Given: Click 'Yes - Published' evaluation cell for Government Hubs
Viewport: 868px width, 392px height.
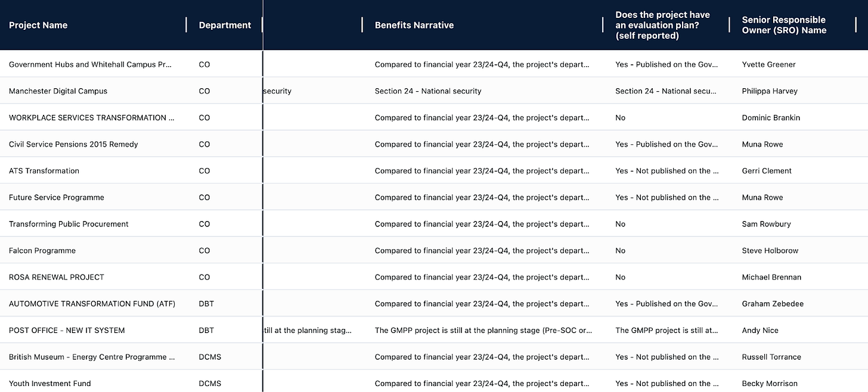Looking at the screenshot, I should click(x=667, y=64).
